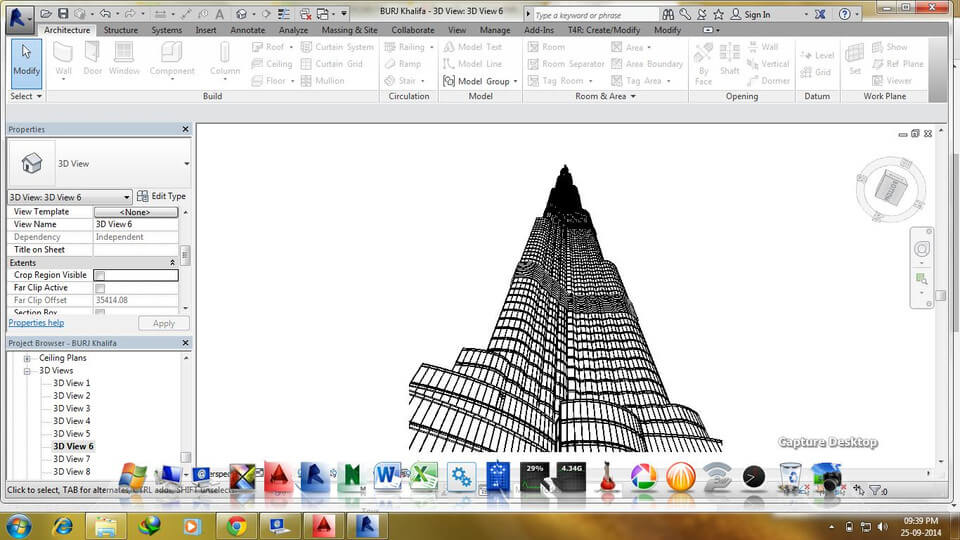The width and height of the screenshot is (960, 540).
Task: Click the Steering Wheel navigation icon
Action: tap(921, 249)
